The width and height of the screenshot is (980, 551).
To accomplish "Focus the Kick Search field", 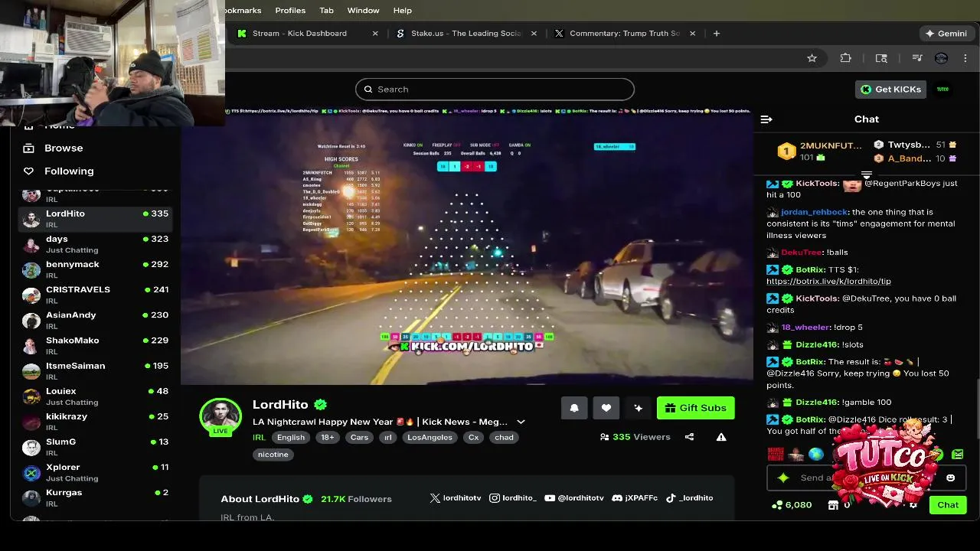I will pos(495,90).
